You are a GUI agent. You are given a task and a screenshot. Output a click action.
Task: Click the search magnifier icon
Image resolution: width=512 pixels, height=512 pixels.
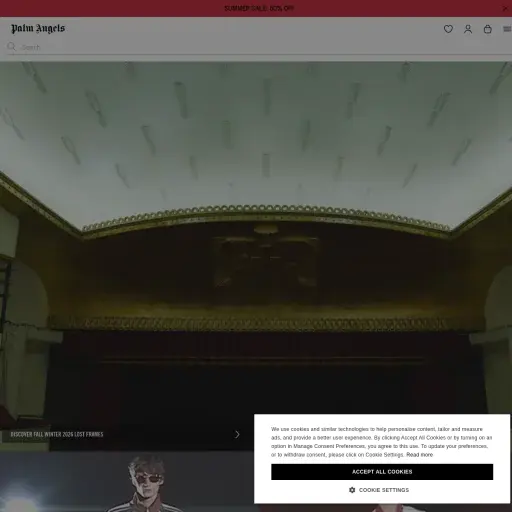[12, 47]
